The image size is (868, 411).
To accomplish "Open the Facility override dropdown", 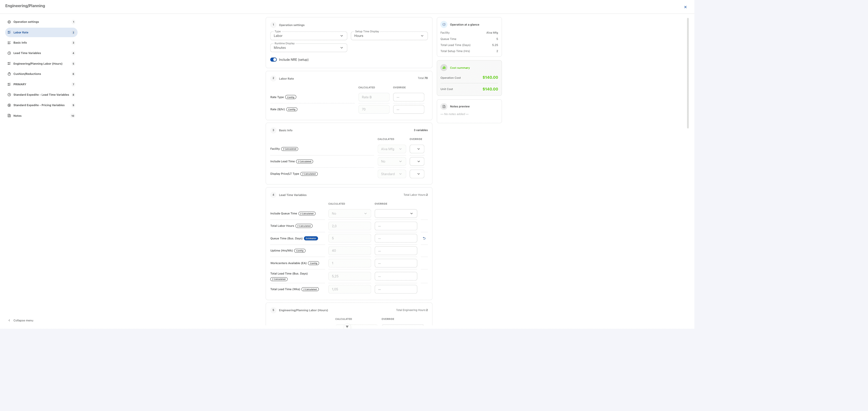I will click(x=417, y=149).
